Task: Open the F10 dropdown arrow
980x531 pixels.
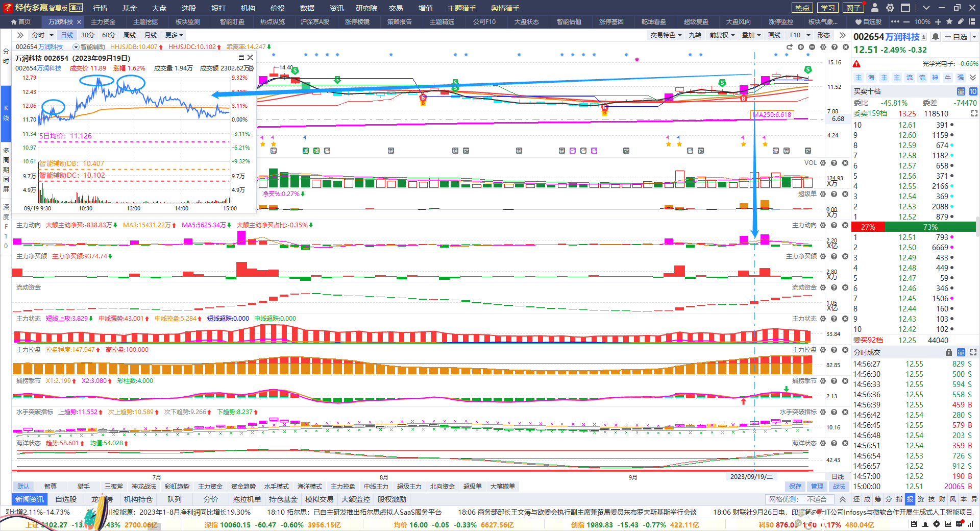Action: 808,35
